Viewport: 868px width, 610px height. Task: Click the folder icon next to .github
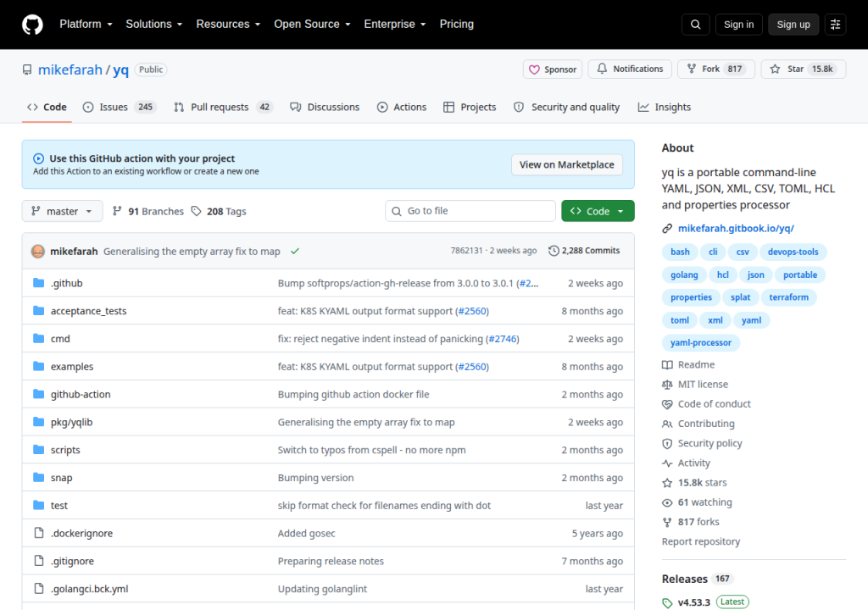pyautogui.click(x=39, y=283)
